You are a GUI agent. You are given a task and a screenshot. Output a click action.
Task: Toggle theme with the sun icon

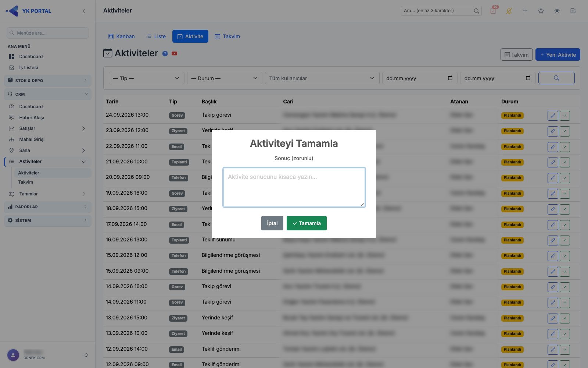tap(557, 11)
